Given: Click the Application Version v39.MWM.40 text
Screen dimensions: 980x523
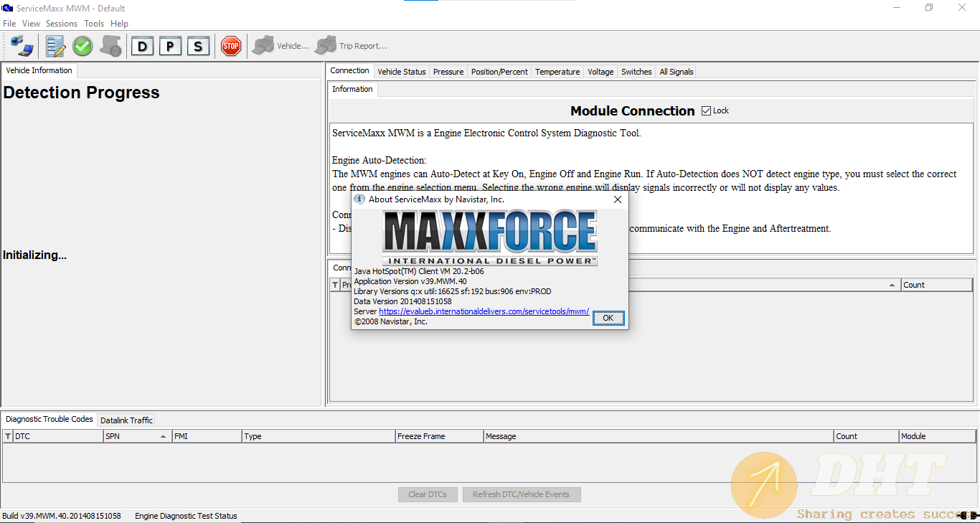Looking at the screenshot, I should pos(410,281).
